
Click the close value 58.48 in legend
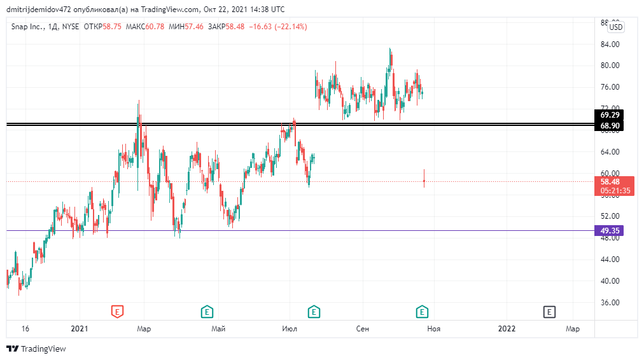(x=235, y=27)
